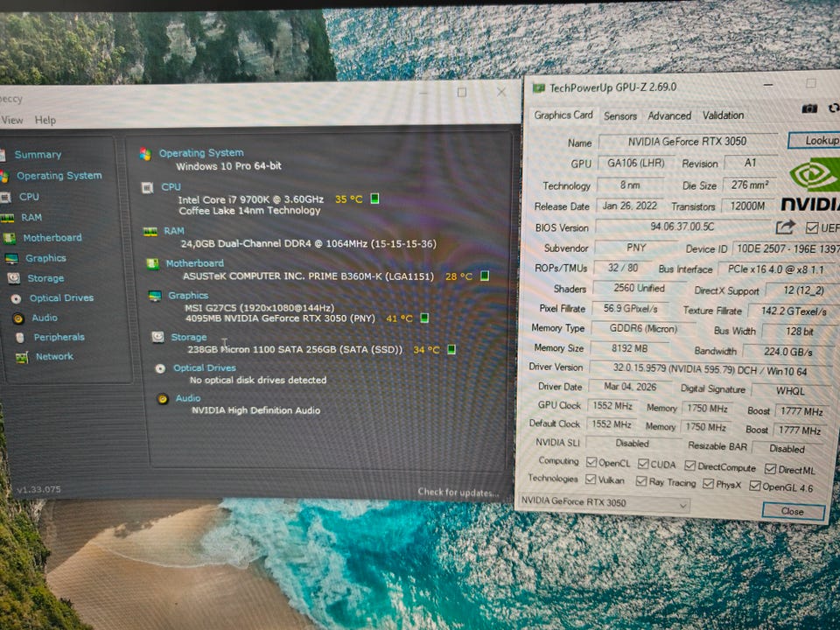Click the Intel Core i7 9700K text
The width and height of the screenshot is (840, 630).
click(x=251, y=199)
